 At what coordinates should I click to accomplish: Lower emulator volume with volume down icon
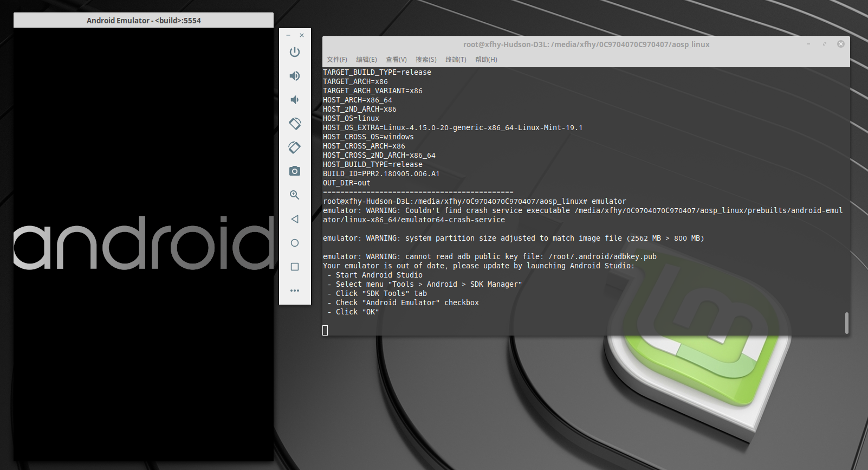tap(294, 100)
